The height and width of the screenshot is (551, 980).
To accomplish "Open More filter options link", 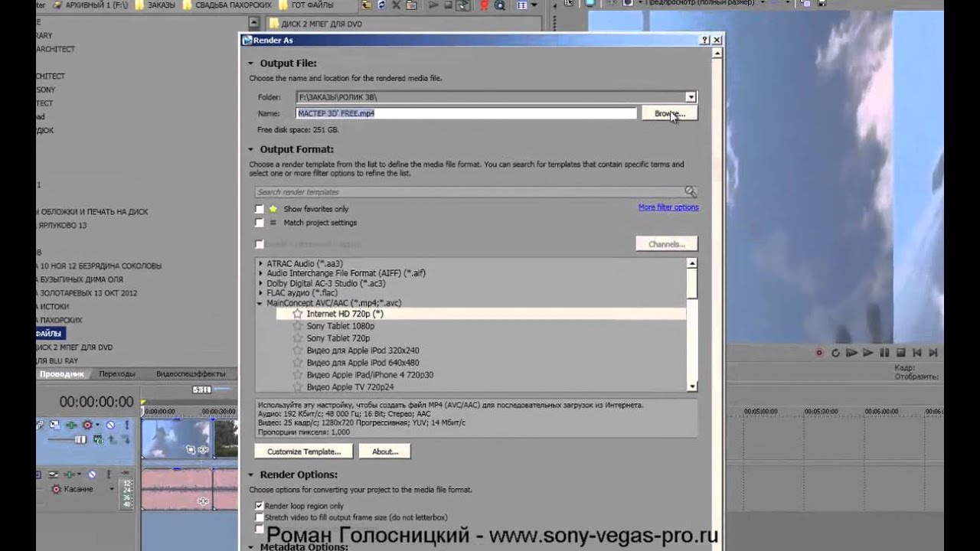I will click(x=668, y=207).
